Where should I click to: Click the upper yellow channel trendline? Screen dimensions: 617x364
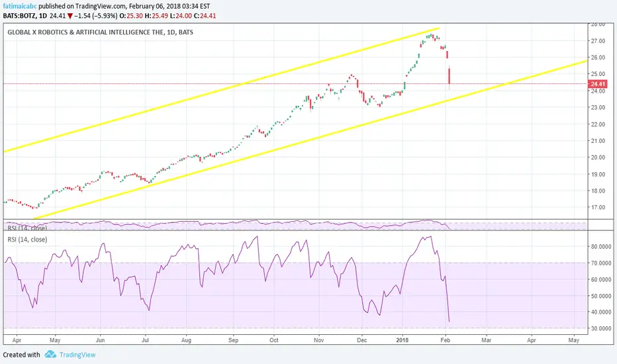(x=220, y=91)
